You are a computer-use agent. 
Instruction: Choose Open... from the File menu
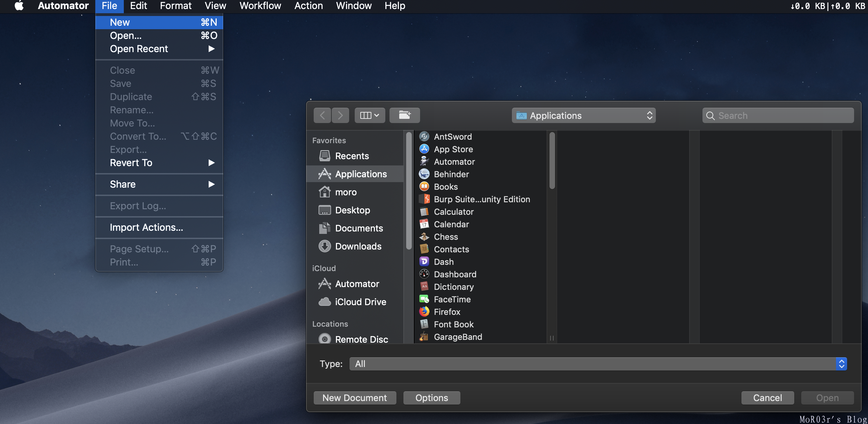tap(159, 35)
